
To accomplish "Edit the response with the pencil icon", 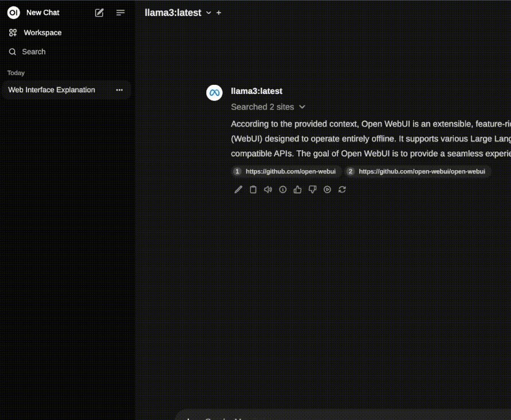I will click(238, 190).
